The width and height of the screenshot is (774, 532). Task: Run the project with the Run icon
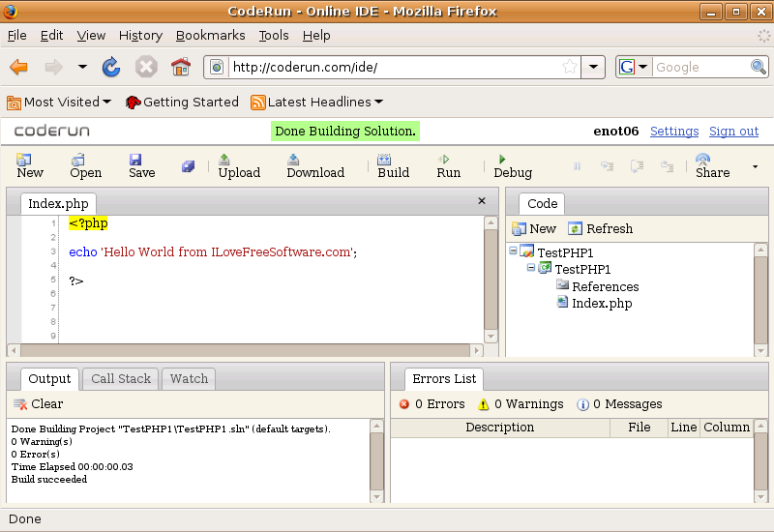coord(443,160)
